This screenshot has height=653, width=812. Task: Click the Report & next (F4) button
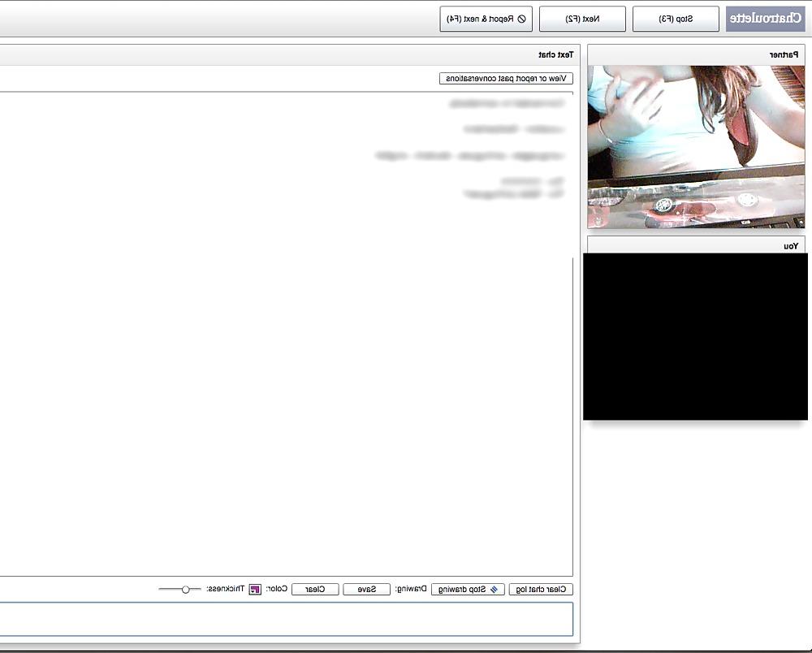click(486, 19)
